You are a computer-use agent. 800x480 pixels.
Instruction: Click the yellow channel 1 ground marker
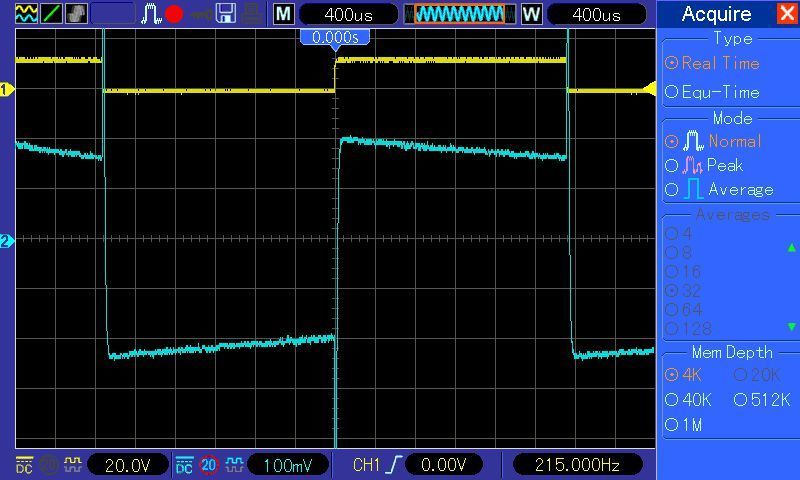pyautogui.click(x=7, y=90)
